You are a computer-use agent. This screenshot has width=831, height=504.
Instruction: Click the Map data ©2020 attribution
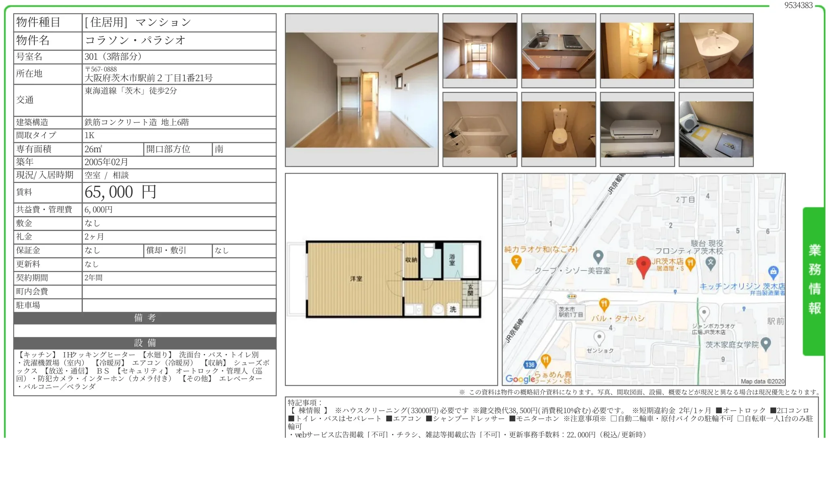click(762, 381)
